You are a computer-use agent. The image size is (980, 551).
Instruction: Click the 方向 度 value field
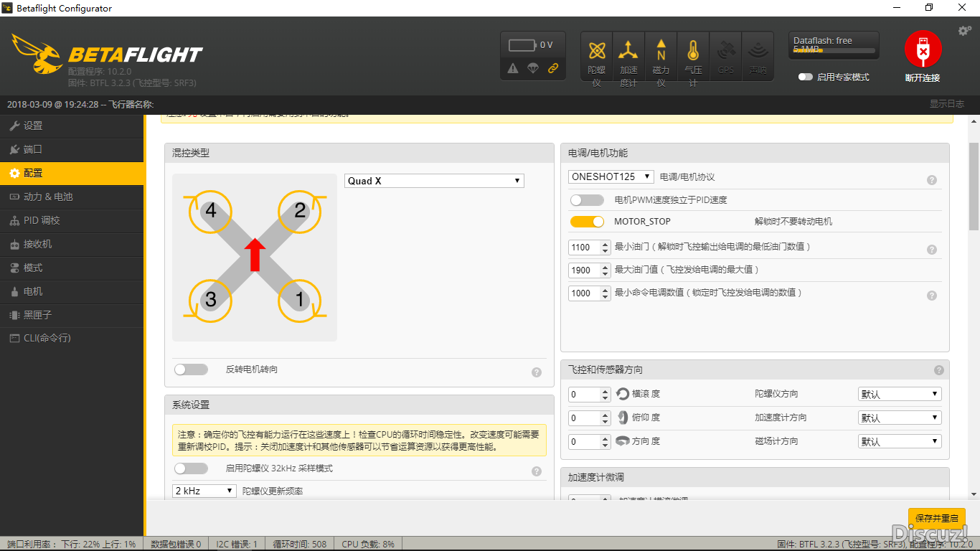(x=589, y=442)
